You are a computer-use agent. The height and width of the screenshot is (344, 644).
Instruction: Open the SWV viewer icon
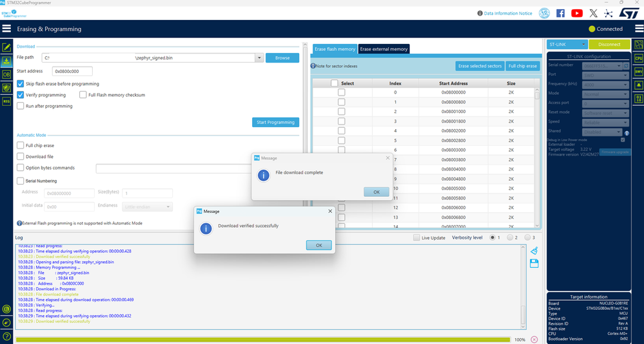pos(638,72)
